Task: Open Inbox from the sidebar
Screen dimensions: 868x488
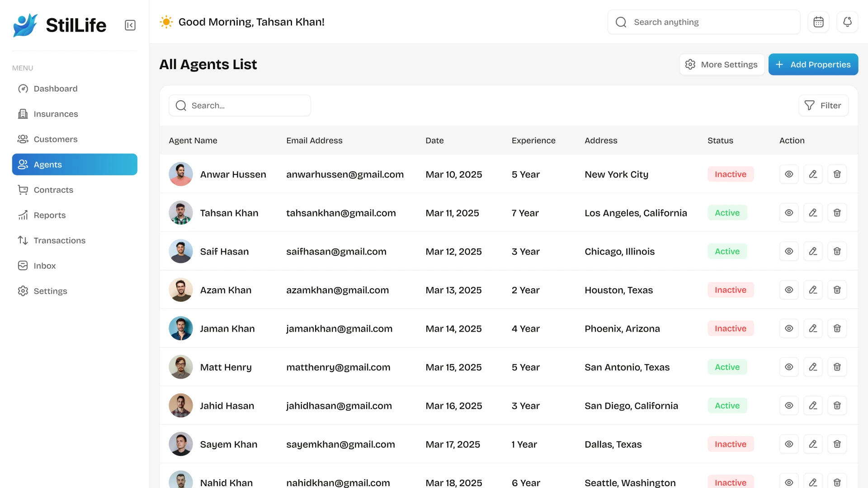Action: point(45,266)
